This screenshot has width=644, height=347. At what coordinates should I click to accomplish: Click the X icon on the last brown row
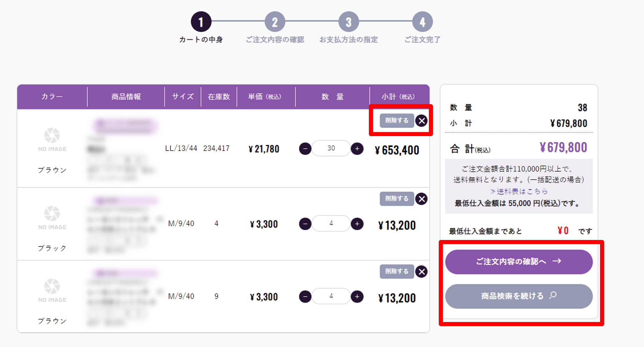coord(421,272)
